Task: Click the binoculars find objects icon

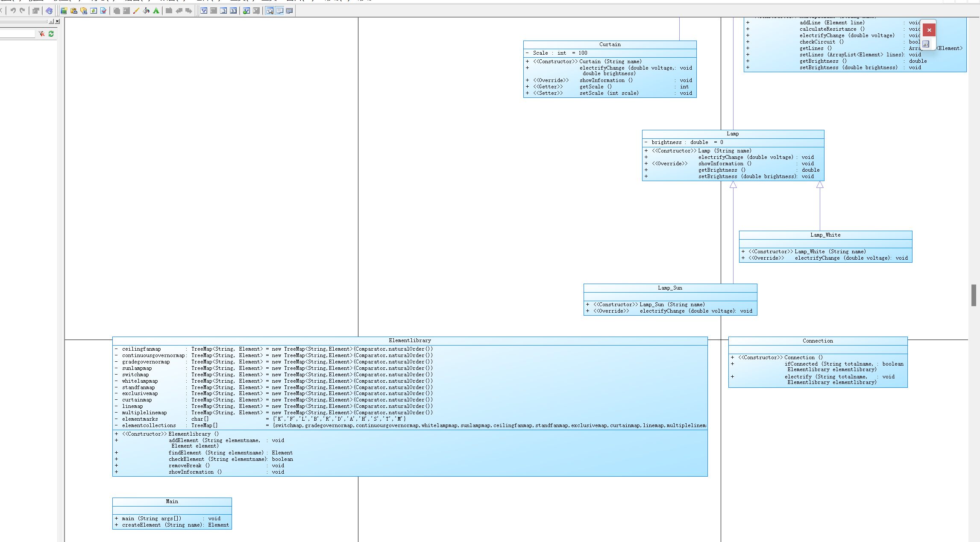Action: [84, 11]
